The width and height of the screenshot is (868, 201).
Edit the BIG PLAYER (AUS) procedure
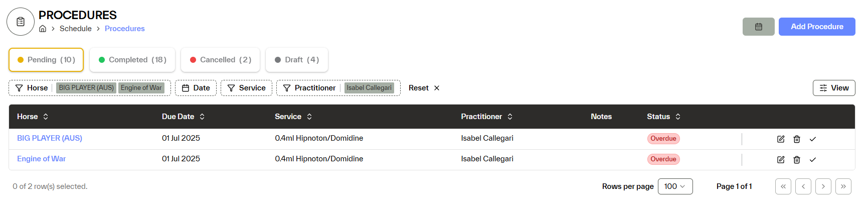point(781,139)
